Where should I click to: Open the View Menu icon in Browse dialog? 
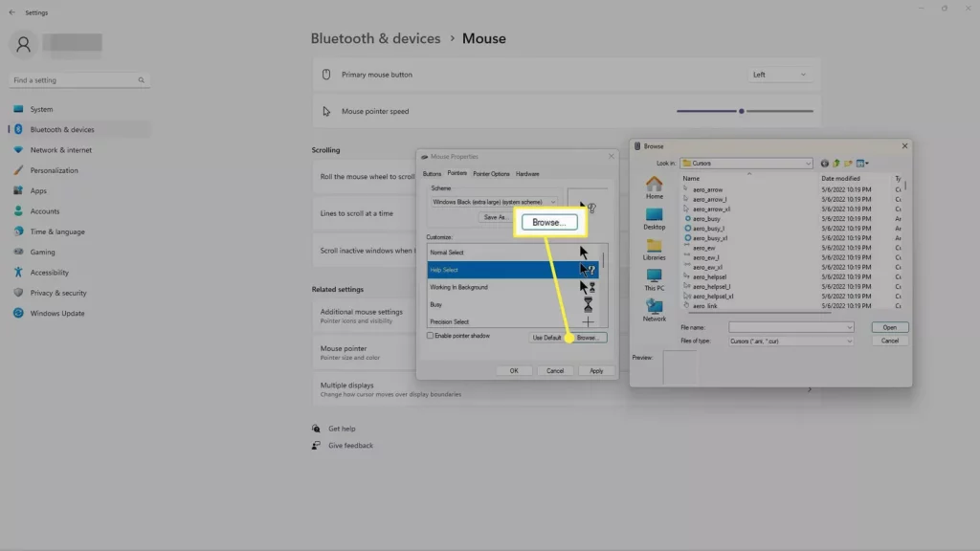point(862,164)
